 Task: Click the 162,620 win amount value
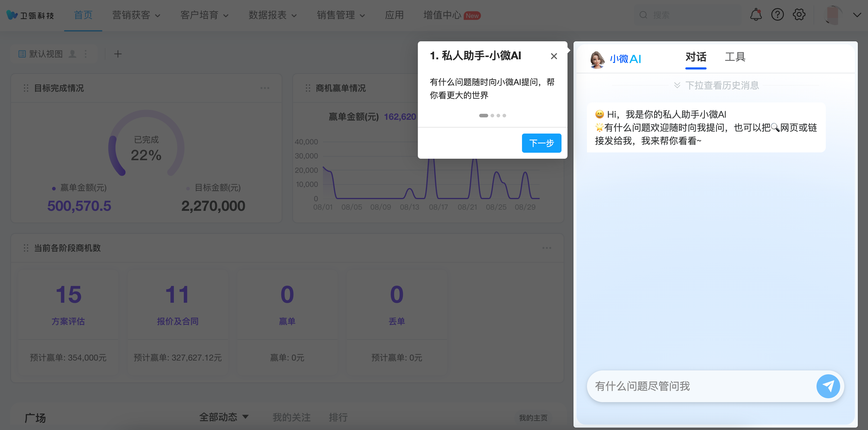[400, 117]
